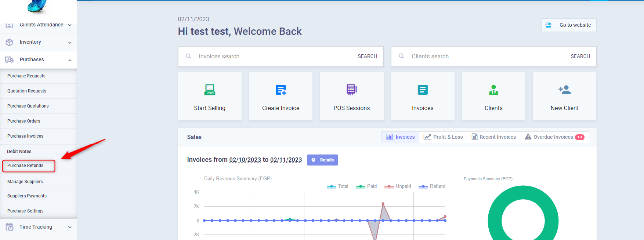Viewport: 644px width, 240px height.
Task: Toggle the Total series in chart legend
Action: point(338,186)
